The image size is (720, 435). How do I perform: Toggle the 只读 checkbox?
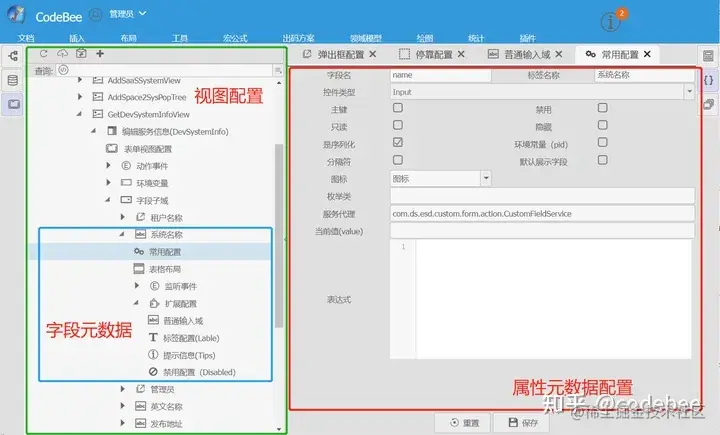pyautogui.click(x=398, y=125)
